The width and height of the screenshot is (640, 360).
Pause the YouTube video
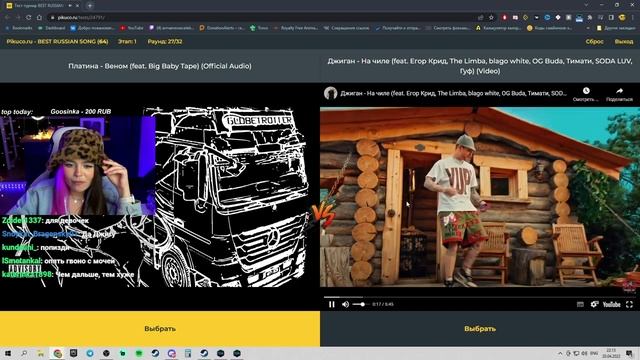[x=331, y=304]
